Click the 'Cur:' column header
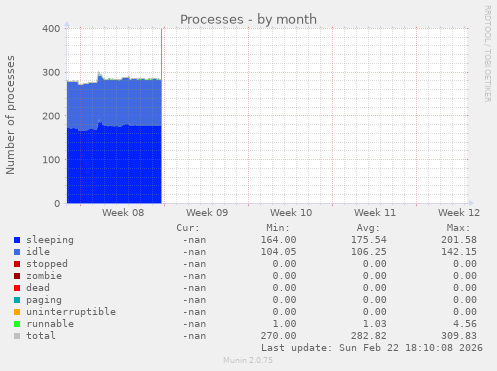The image size is (497, 371). click(x=188, y=228)
